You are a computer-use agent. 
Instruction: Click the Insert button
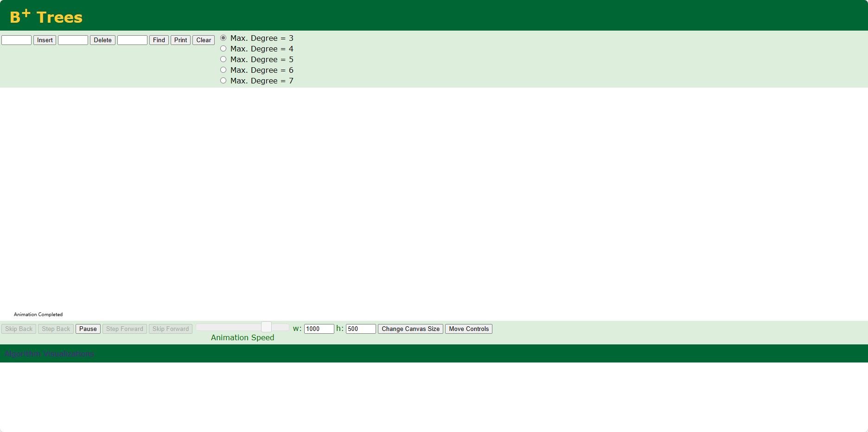(45, 40)
